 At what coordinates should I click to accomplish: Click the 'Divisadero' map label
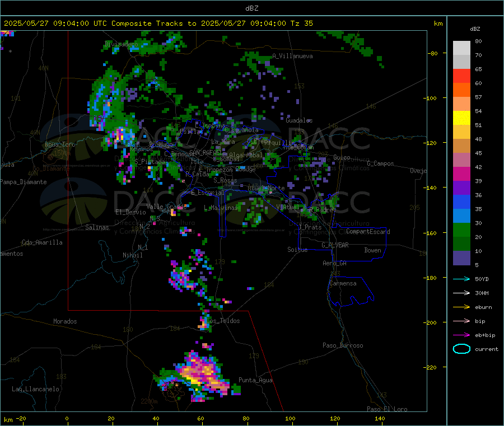coord(121,44)
